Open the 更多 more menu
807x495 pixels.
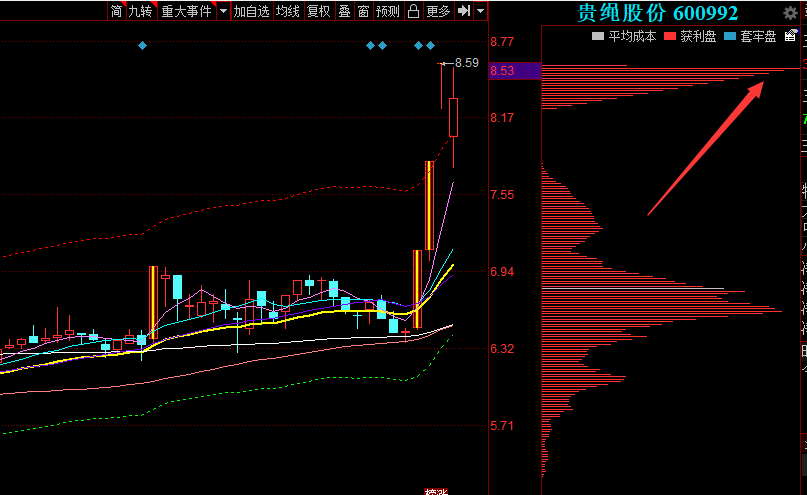[x=438, y=11]
